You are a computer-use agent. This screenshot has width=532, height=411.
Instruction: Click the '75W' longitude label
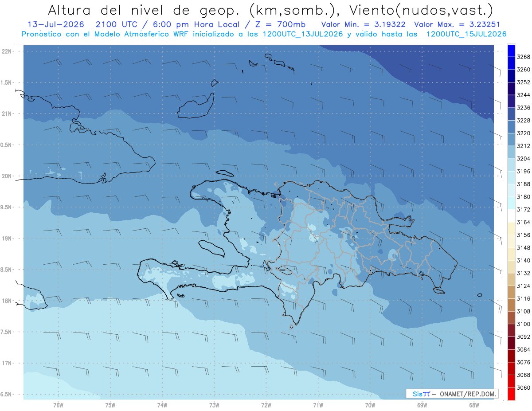click(110, 405)
